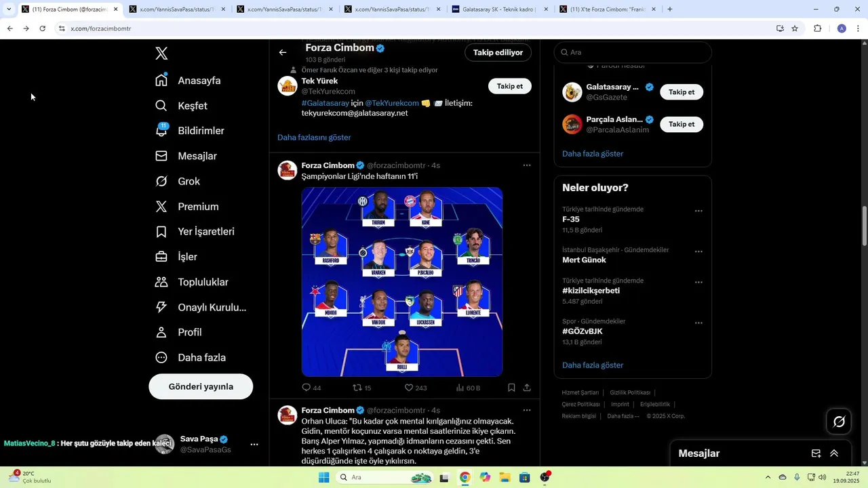Open a new browser tab
Screen dimensions: 868x488
pos(670,9)
